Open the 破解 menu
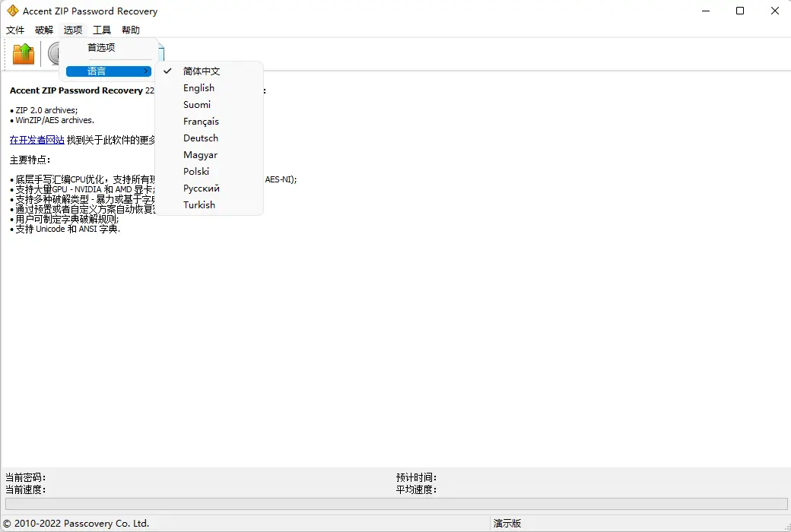 [x=44, y=30]
